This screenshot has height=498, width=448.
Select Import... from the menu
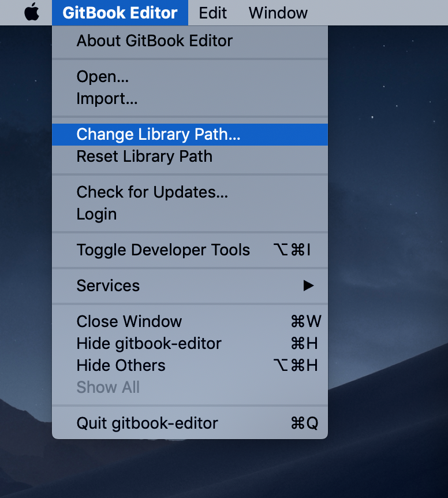107,98
